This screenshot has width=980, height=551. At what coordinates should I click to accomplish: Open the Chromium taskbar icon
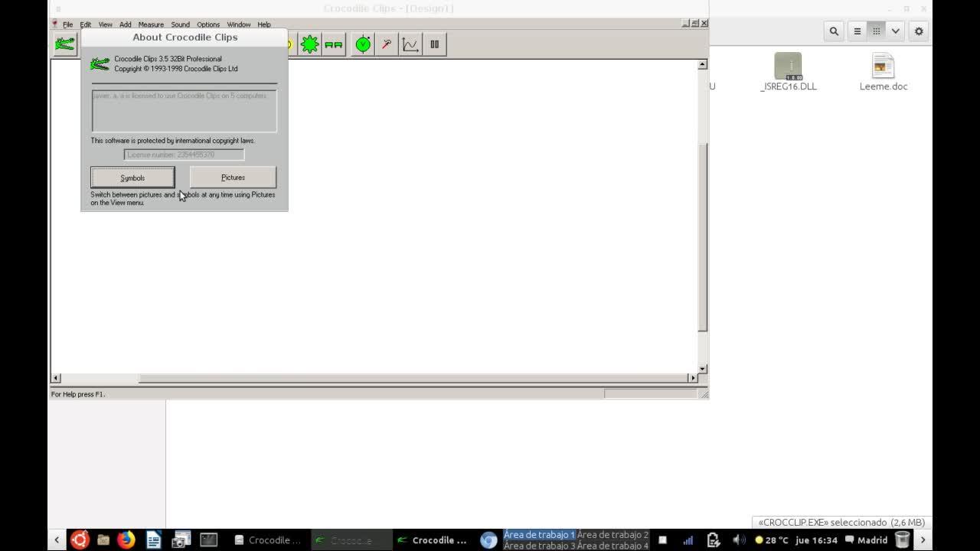[x=488, y=540]
